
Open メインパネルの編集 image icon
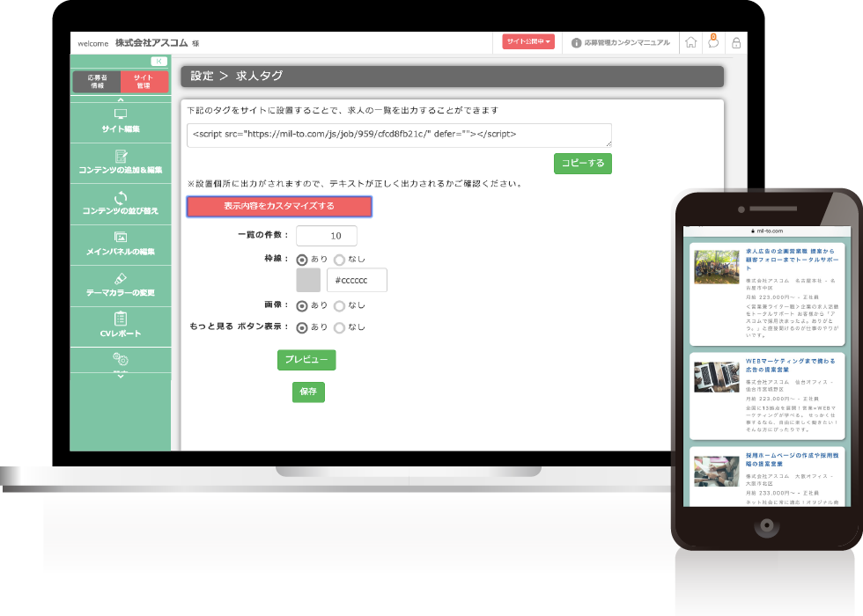tap(120, 237)
